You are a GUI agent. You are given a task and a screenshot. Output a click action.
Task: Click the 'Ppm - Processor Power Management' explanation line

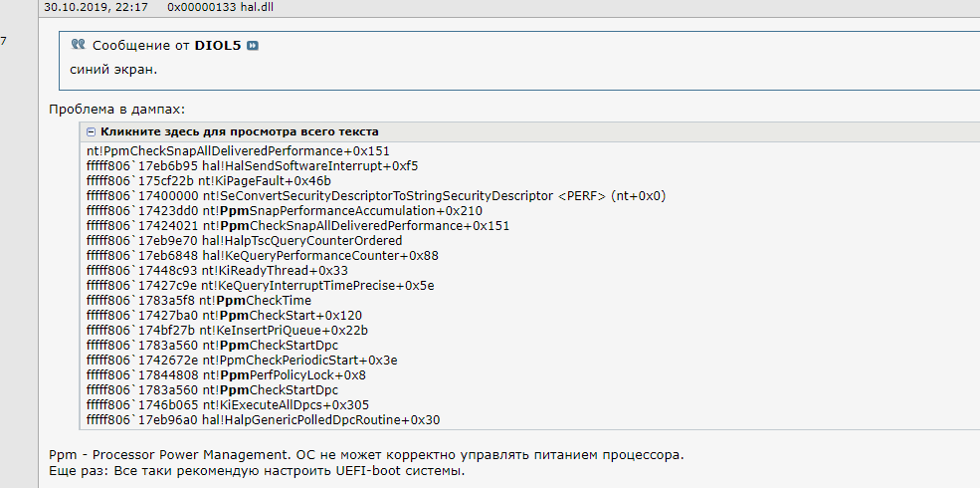click(x=366, y=454)
